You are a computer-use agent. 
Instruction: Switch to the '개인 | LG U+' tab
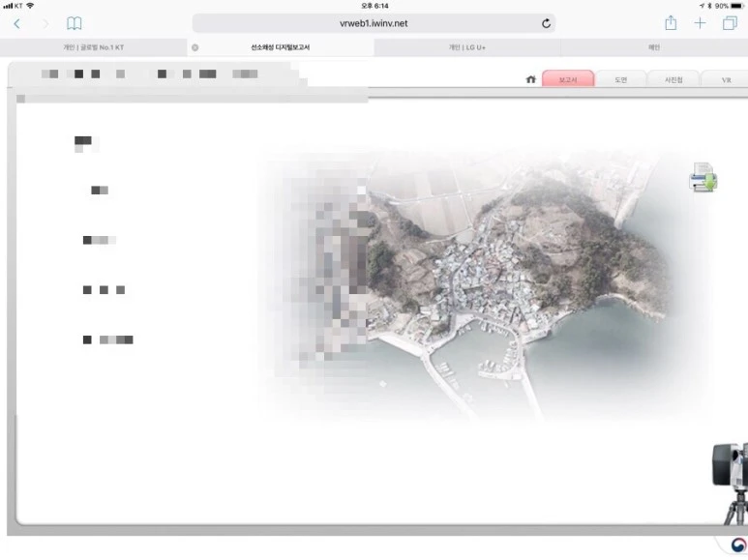(467, 47)
